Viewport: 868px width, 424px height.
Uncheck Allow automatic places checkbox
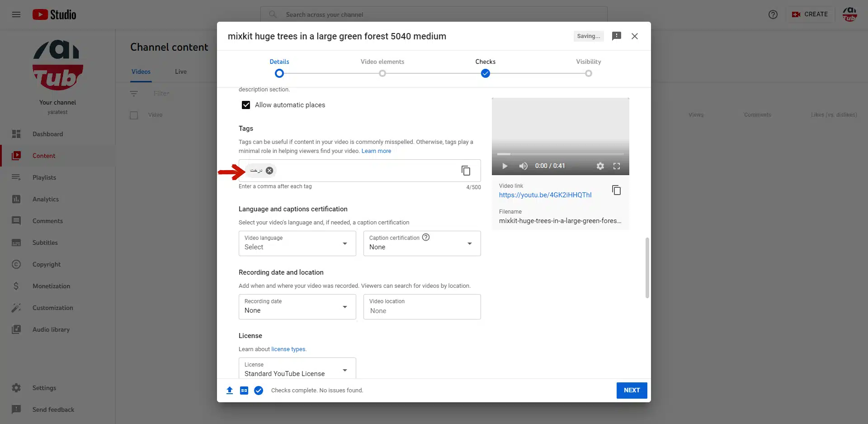pos(246,105)
